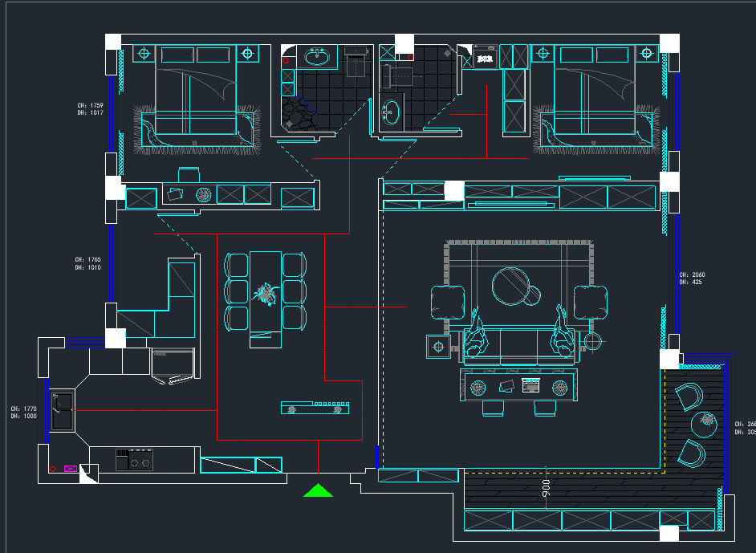This screenshot has height=553, width=756.
Task: Click the green entrance arrow marker
Action: (x=319, y=490)
